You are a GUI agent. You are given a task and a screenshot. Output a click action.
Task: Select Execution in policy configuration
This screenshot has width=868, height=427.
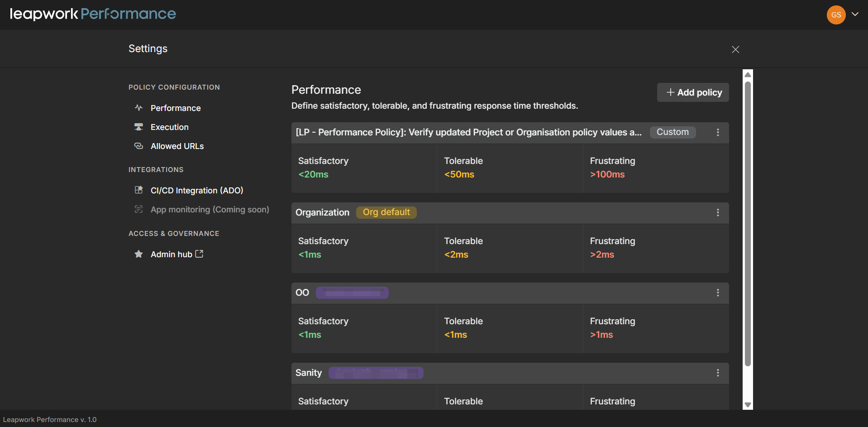click(169, 127)
